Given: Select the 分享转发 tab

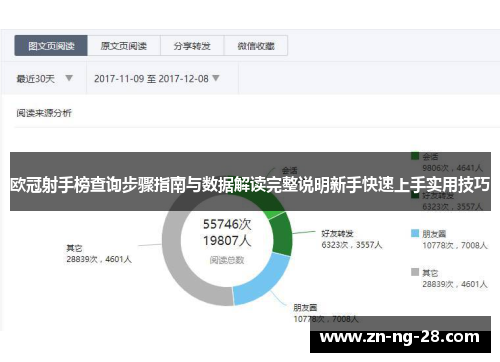Looking at the screenshot, I should pyautogui.click(x=192, y=46).
